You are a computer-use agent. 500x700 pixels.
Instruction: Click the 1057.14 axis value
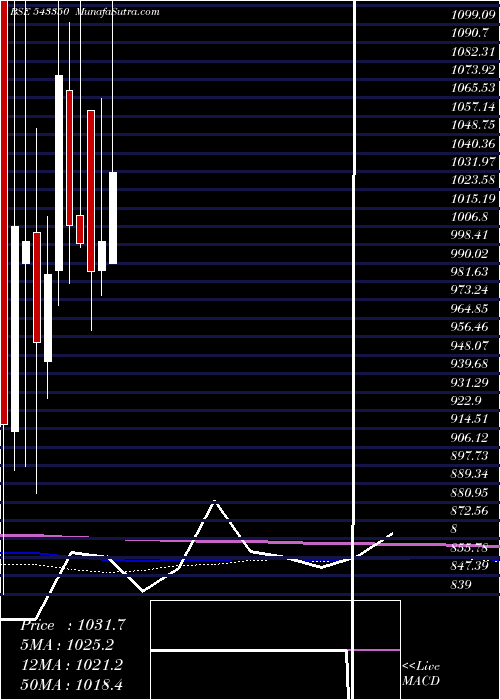click(x=473, y=107)
